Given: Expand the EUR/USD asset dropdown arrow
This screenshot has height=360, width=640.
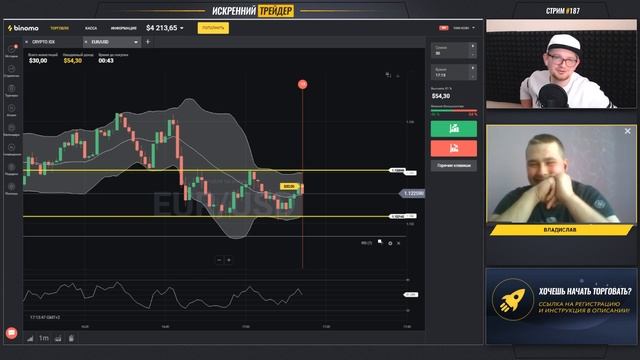Looking at the screenshot, I should (x=136, y=42).
